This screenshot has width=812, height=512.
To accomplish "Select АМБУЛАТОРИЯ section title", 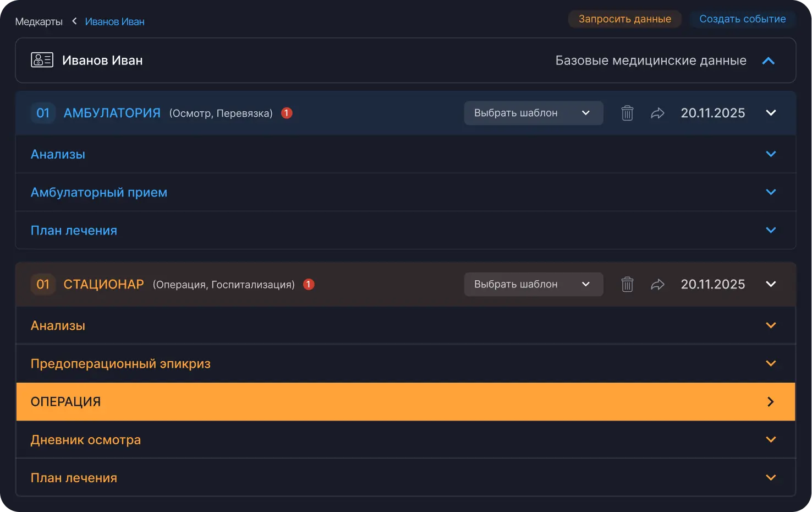I will click(112, 113).
